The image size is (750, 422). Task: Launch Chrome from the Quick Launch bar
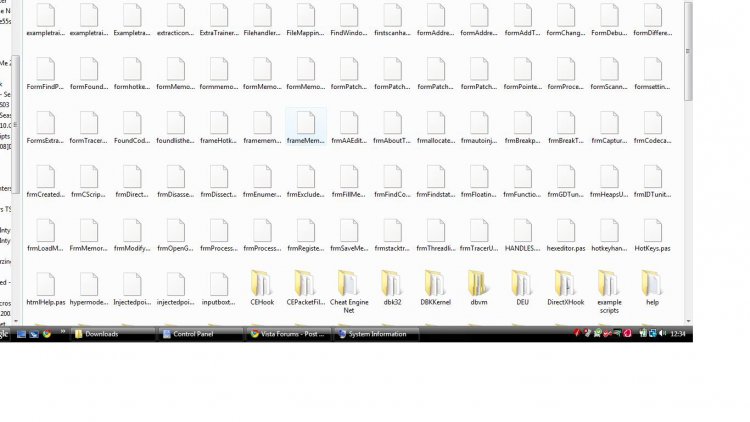click(x=46, y=334)
